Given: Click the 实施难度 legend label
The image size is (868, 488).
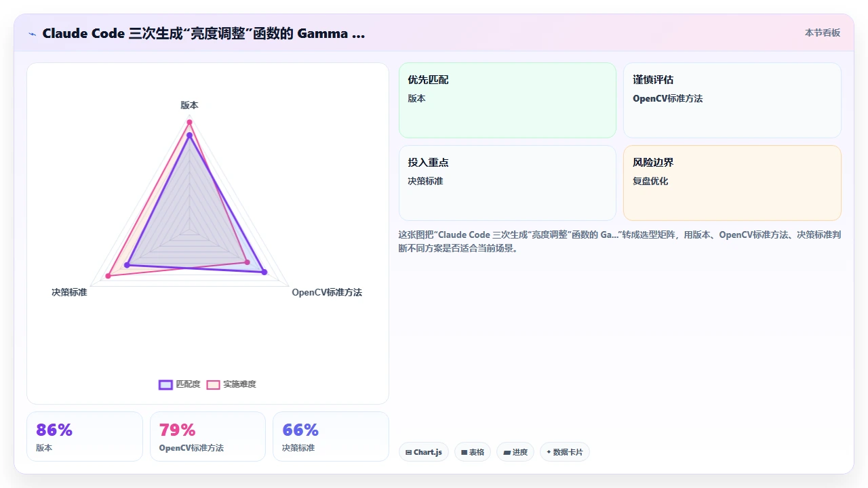Looking at the screenshot, I should (239, 384).
